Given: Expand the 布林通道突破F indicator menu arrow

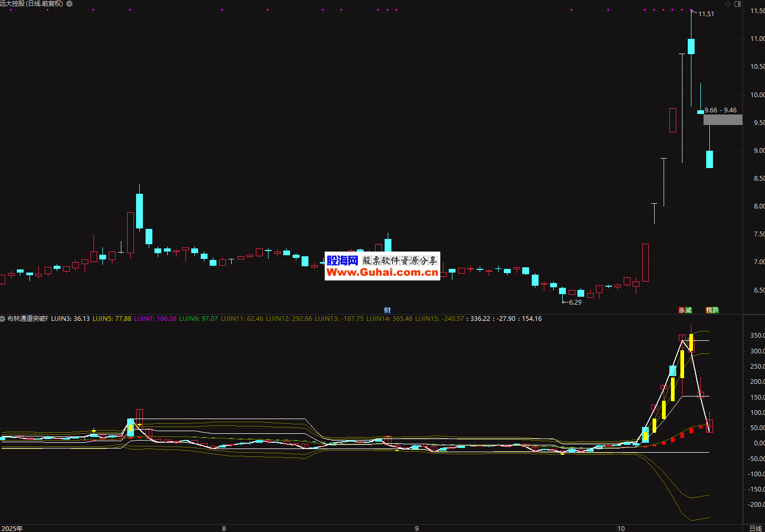Looking at the screenshot, I should coord(3,319).
